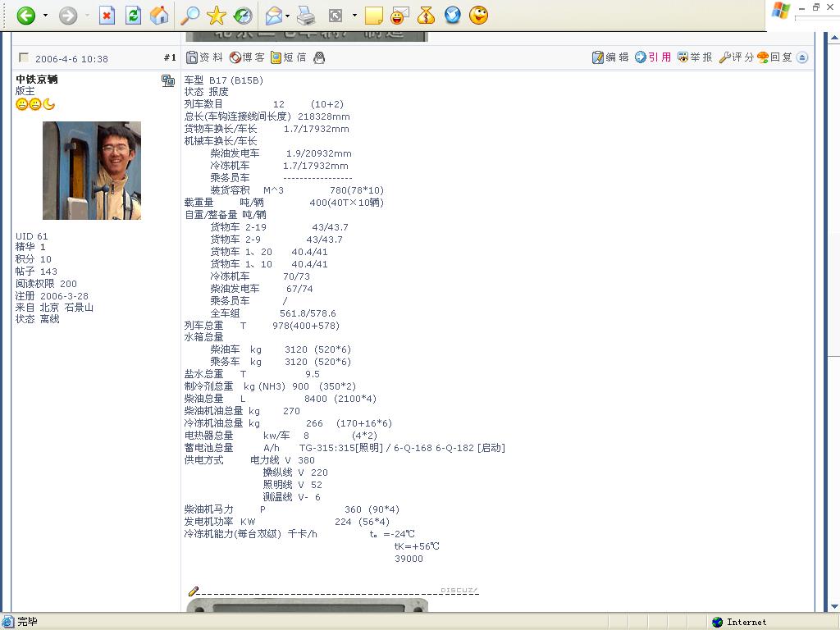Open Favorites with the star icon
The width and height of the screenshot is (840, 630).
(x=217, y=16)
